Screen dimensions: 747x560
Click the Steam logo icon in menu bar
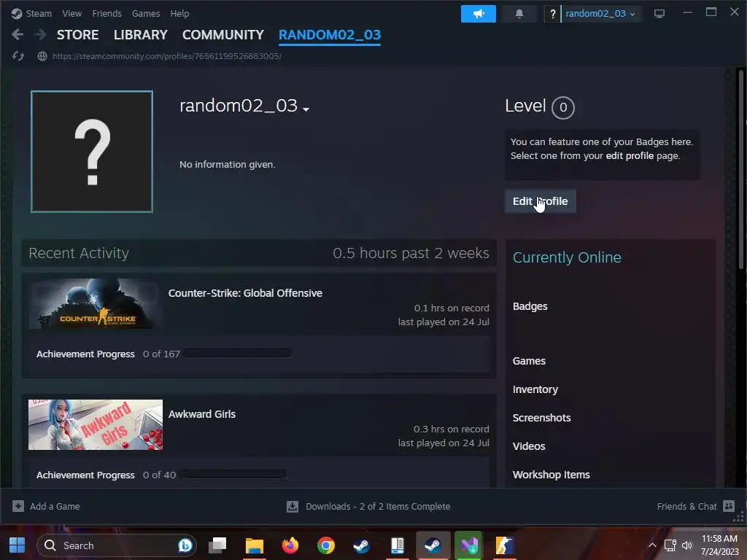[x=17, y=13]
